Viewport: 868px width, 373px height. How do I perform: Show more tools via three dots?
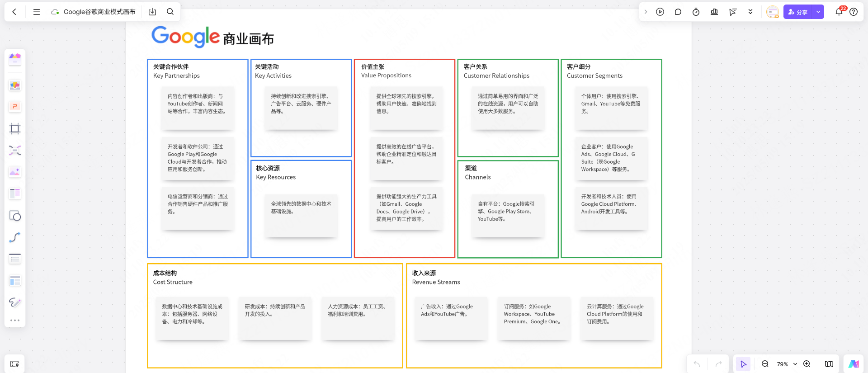click(x=15, y=320)
